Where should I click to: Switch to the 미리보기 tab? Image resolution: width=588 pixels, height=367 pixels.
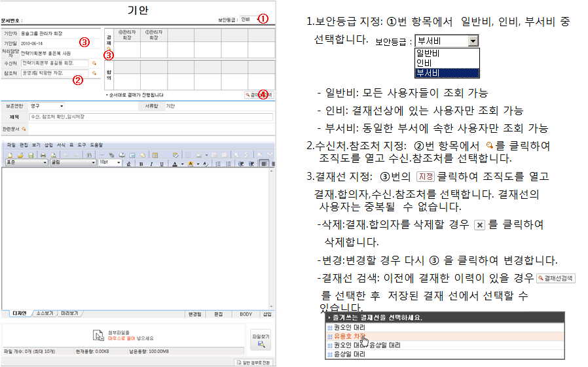coord(69,314)
